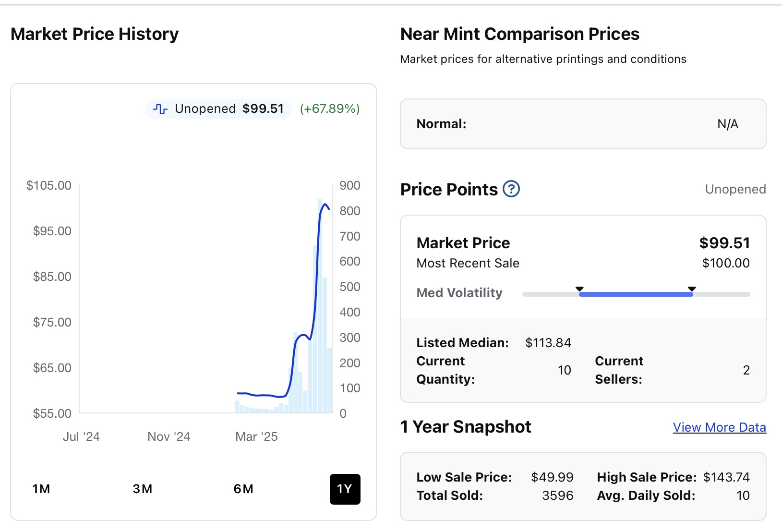
Task: Click the left volatility range marker triangle
Action: coord(579,289)
